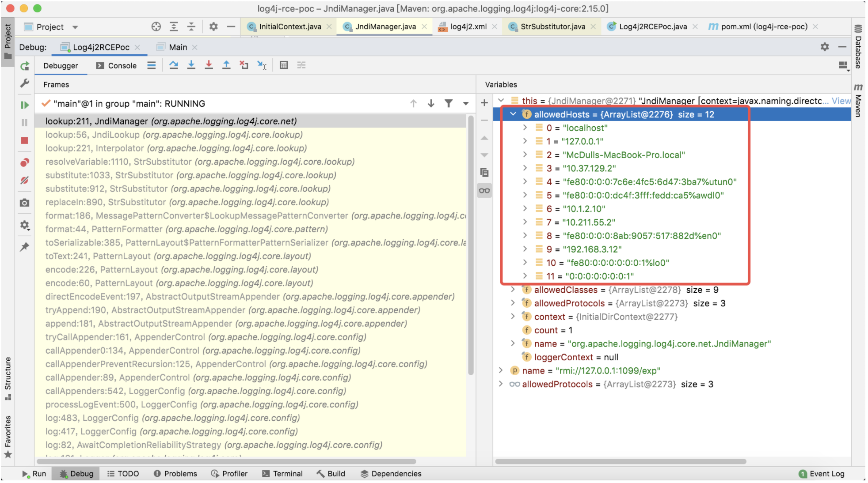The height and width of the screenshot is (483, 868).
Task: Pin the debug tab
Action: (x=25, y=247)
